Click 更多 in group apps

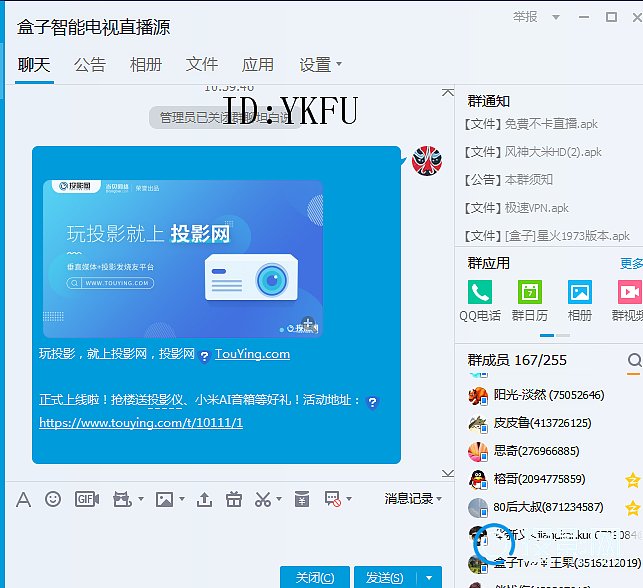pyautogui.click(x=632, y=263)
